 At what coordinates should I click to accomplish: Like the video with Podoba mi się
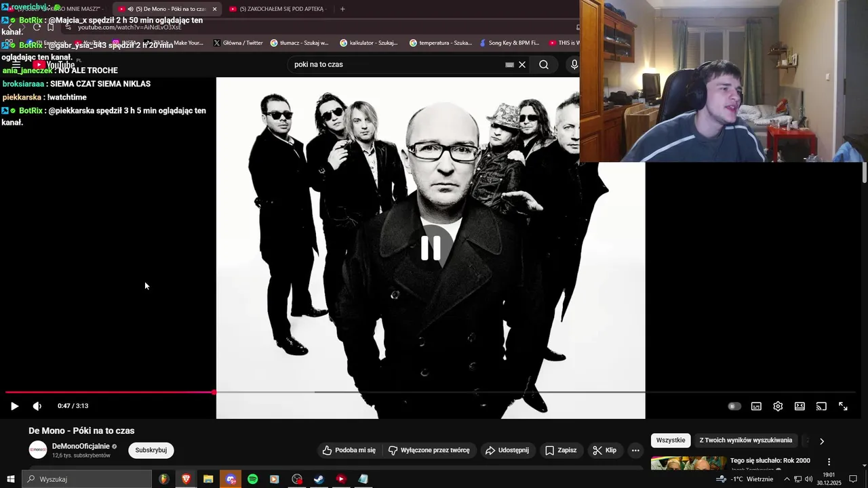[x=349, y=450]
